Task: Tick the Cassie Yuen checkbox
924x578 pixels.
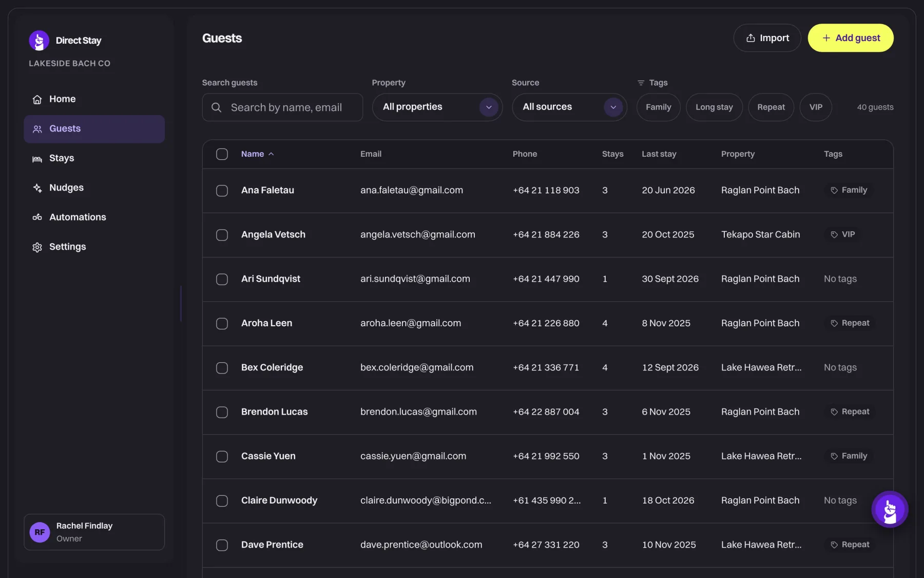Action: (x=222, y=456)
